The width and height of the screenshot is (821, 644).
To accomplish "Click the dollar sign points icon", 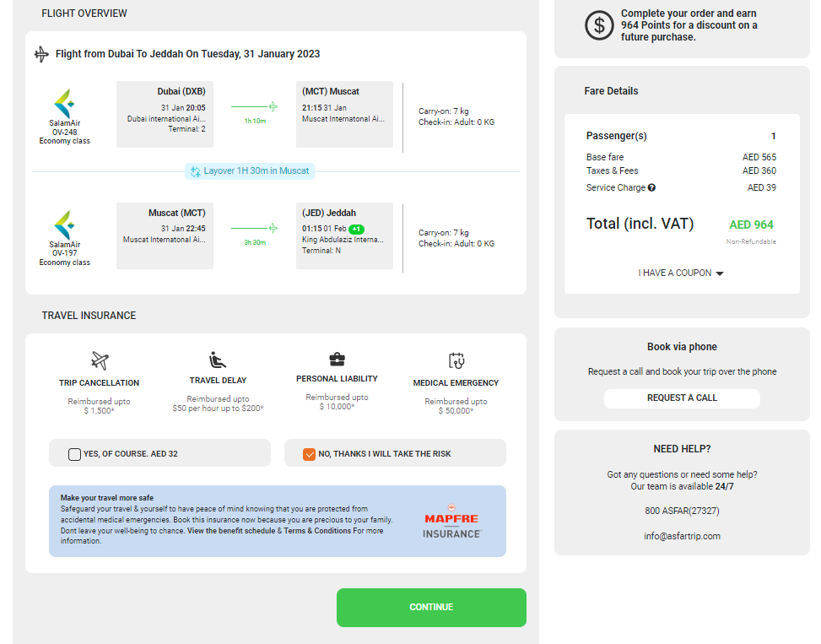I will coord(599,25).
